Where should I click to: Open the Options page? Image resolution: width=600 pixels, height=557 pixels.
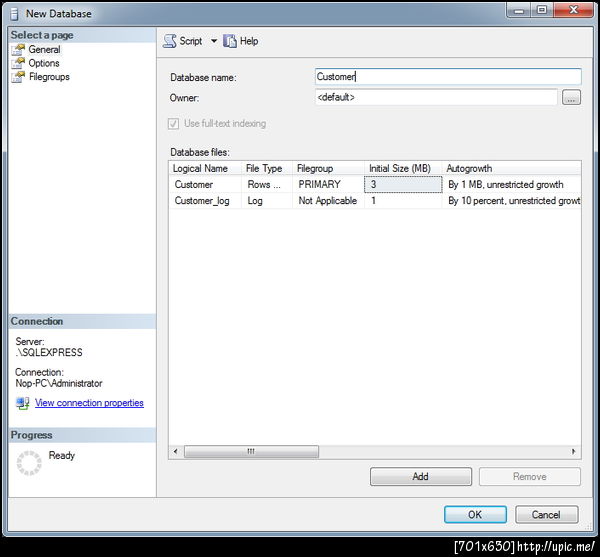point(44,63)
